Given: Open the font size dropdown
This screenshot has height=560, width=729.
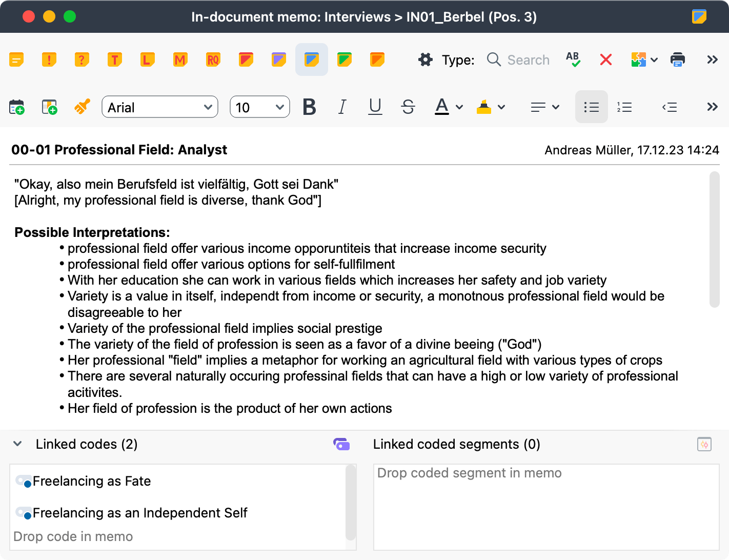Looking at the screenshot, I should [259, 107].
